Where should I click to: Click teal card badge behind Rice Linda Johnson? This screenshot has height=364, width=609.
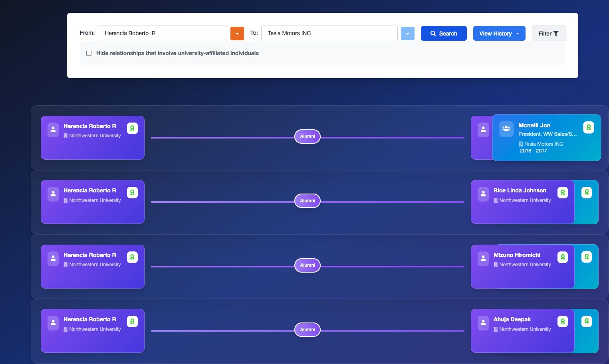587,193
